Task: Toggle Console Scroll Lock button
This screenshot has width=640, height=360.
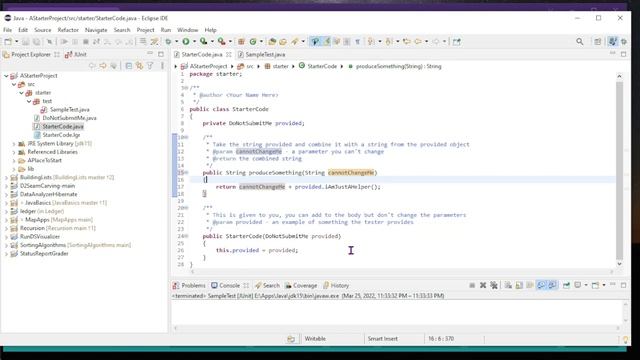Action: pyautogui.click(x=519, y=285)
